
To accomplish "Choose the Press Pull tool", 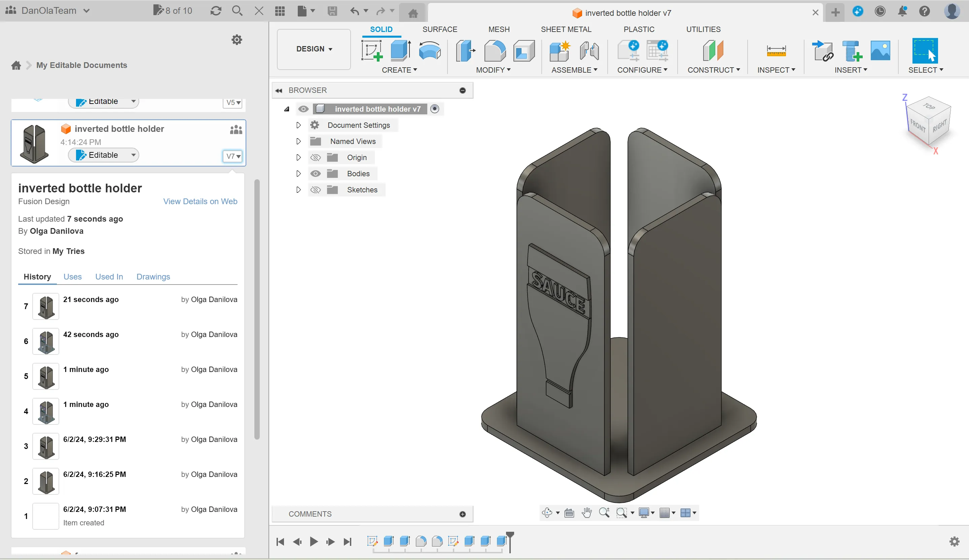I will 465,51.
